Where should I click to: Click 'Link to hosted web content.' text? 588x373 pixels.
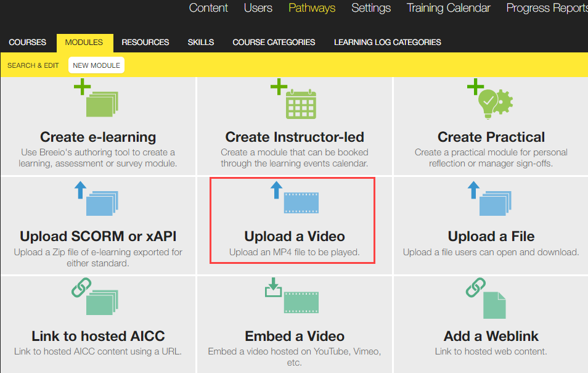pyautogui.click(x=491, y=351)
